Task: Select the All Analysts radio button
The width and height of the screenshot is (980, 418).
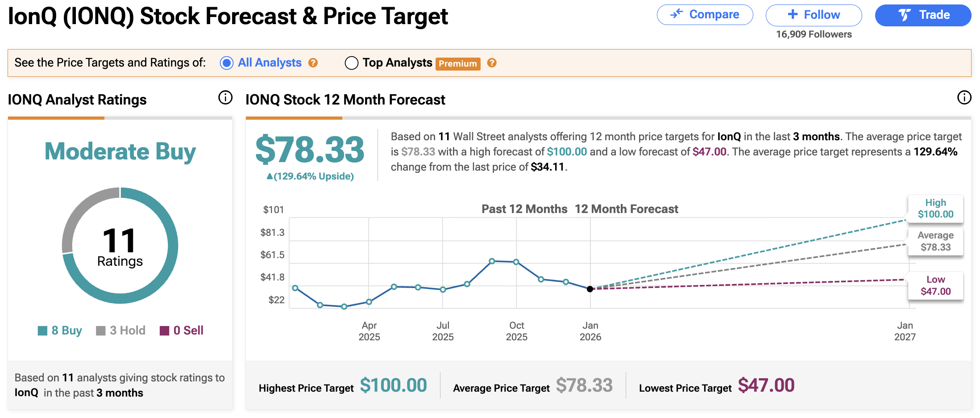Action: click(227, 63)
